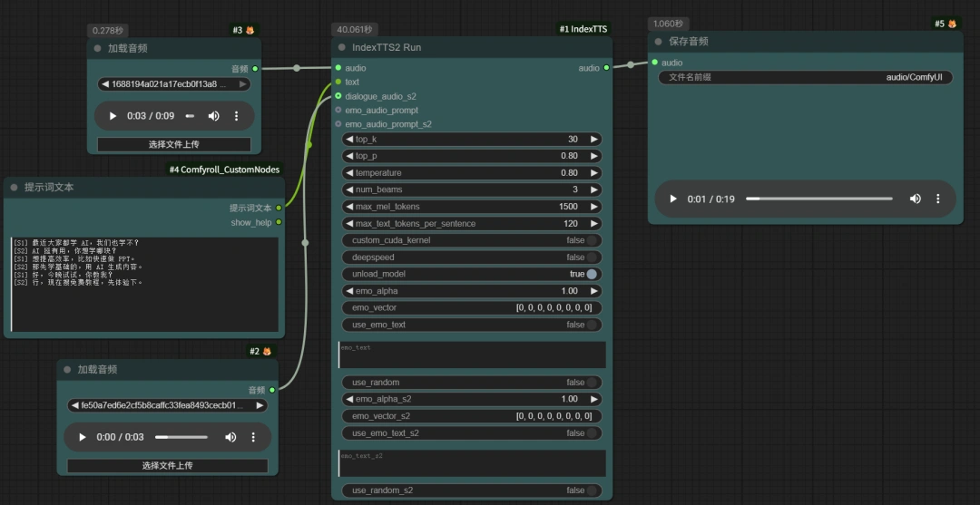Mute the Save Audio node player
The height and width of the screenshot is (505, 980).
click(915, 199)
